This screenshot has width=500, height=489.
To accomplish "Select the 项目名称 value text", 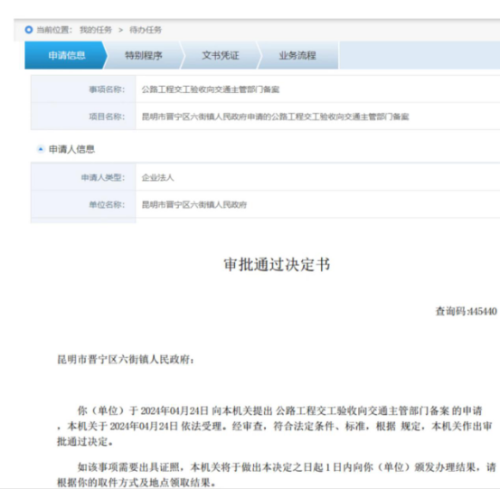I will (275, 117).
